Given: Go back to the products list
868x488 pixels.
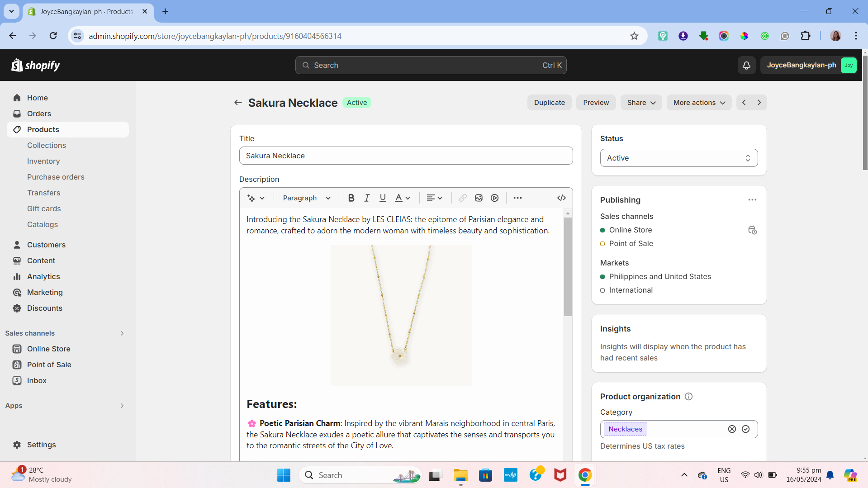Looking at the screenshot, I should point(238,103).
